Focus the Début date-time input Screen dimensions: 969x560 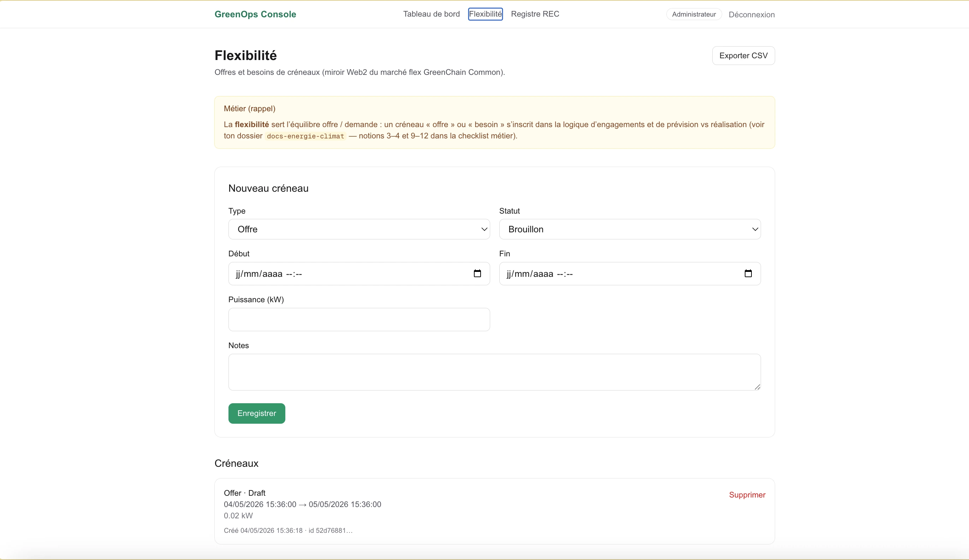coord(359,274)
